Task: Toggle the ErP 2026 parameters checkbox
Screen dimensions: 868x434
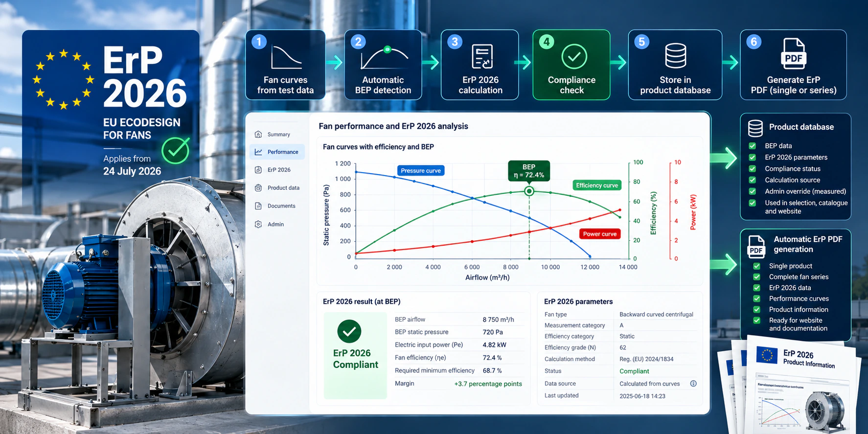Action: [753, 157]
